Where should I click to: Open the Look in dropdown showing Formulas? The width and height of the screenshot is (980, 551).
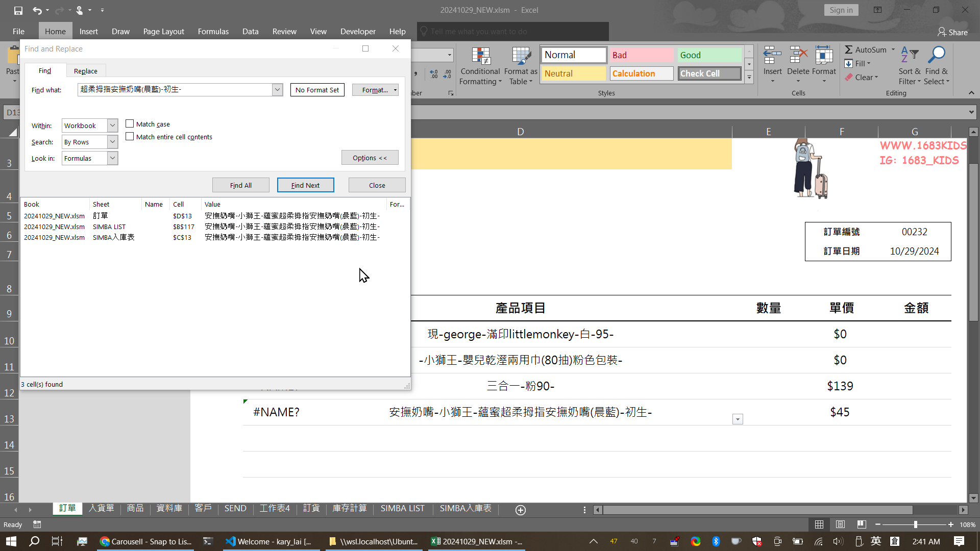112,158
